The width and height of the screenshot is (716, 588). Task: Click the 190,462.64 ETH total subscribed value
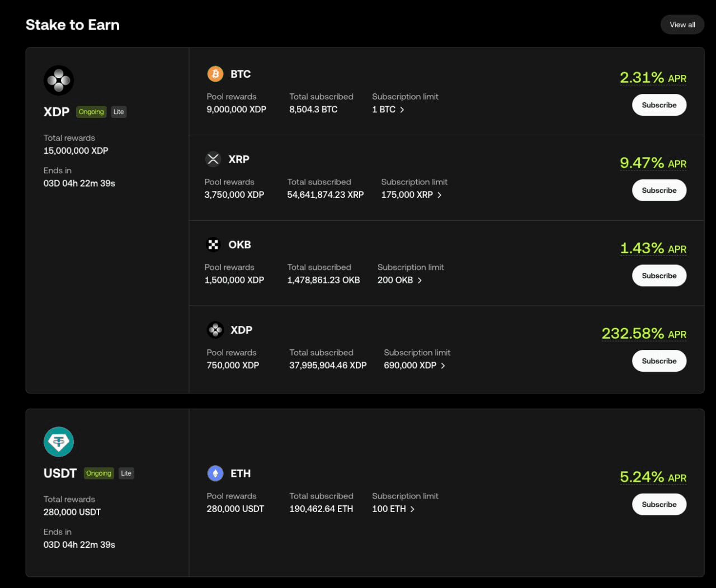tap(321, 509)
